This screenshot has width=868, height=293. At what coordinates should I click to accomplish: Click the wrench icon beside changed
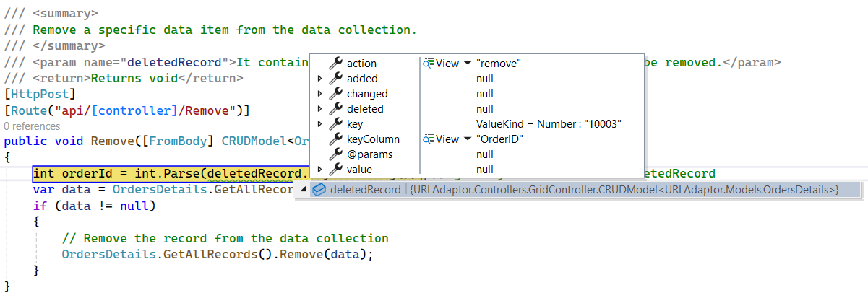[x=335, y=94]
